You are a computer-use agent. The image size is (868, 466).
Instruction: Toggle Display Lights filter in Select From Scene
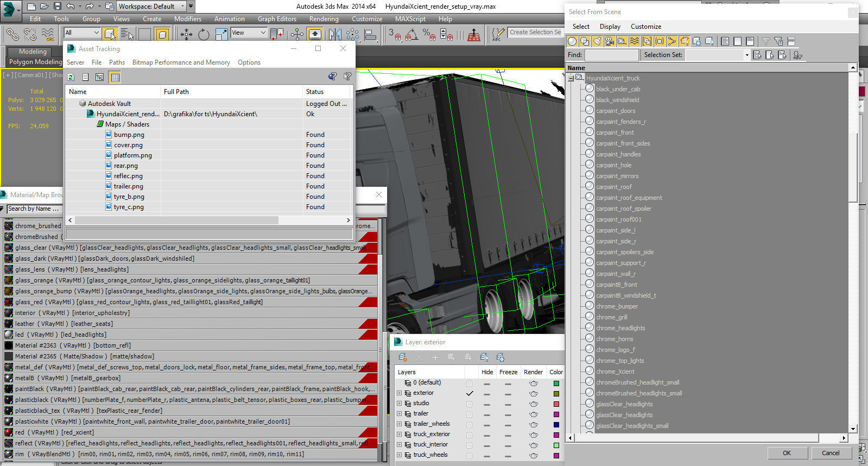click(x=597, y=41)
